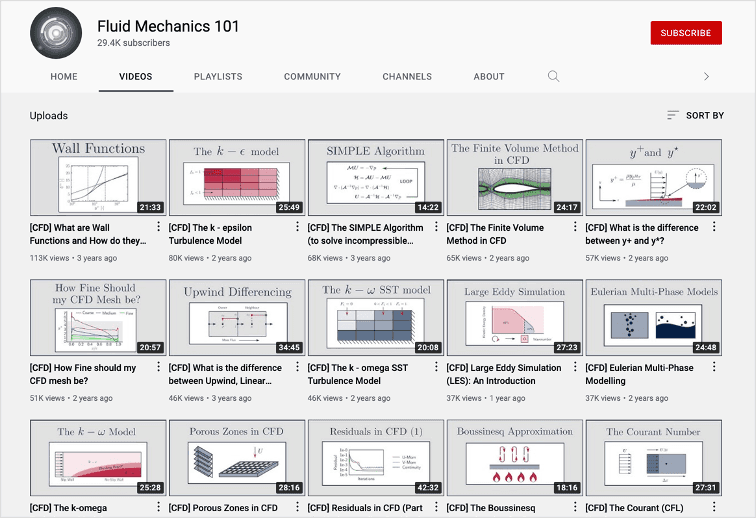
Task: Switch to the Home tab
Action: [x=64, y=77]
